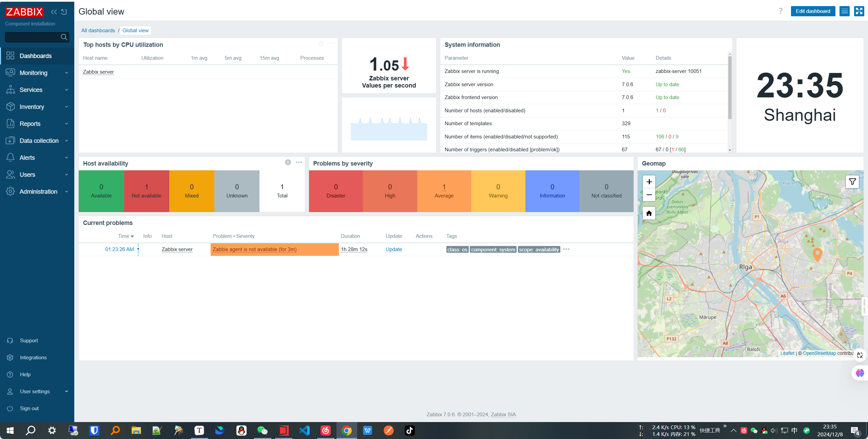Expand the Inventory menu

click(x=37, y=107)
